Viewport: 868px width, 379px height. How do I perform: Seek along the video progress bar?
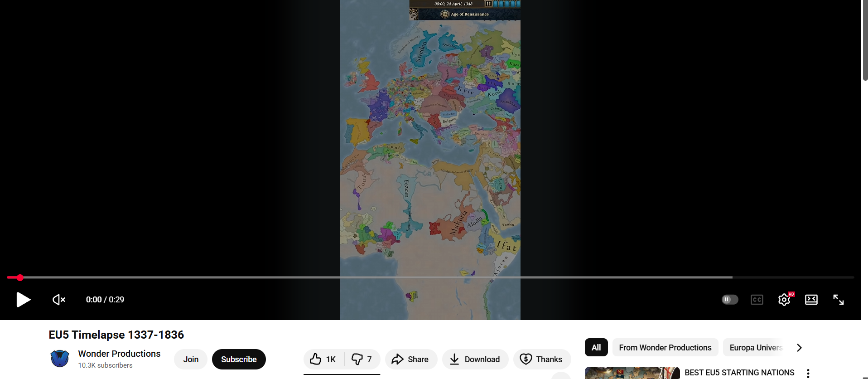pyautogui.click(x=430, y=277)
